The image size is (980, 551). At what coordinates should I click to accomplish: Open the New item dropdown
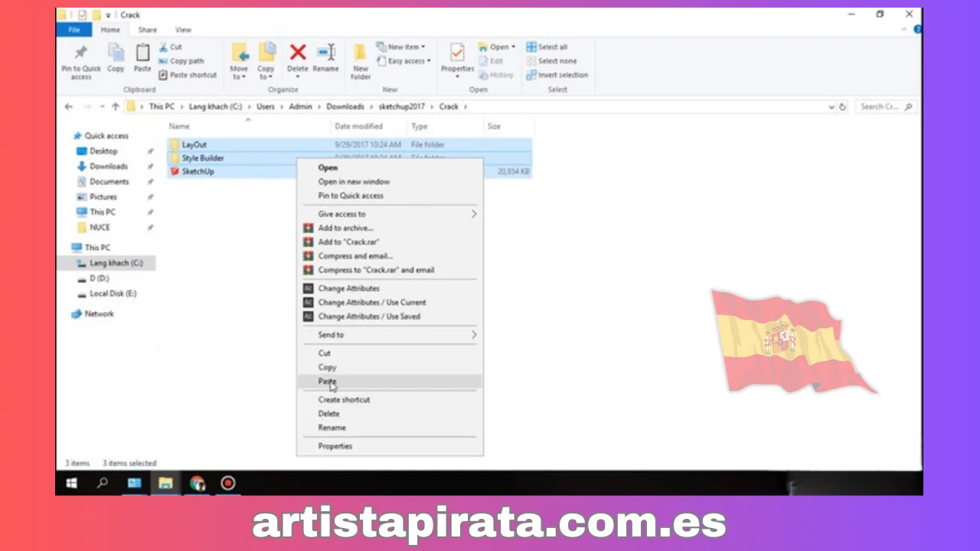pyautogui.click(x=400, y=47)
